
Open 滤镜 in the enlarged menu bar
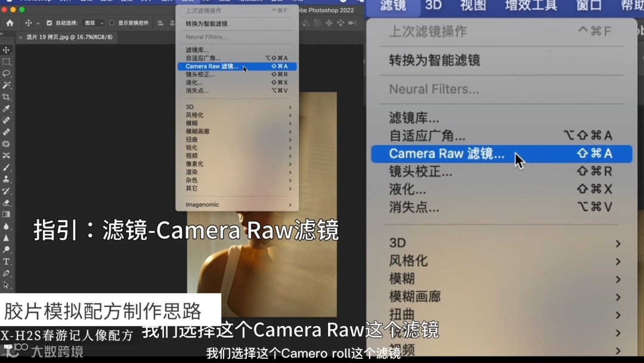[x=393, y=6]
